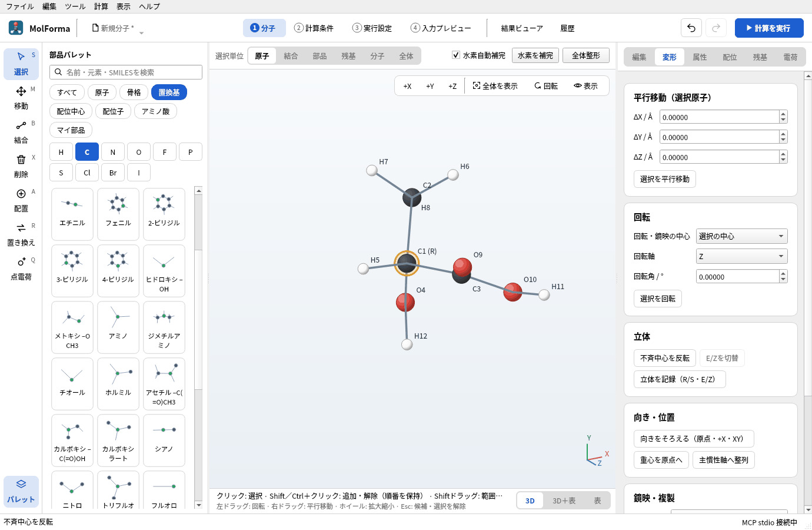
Task: Increase the ΔZ stepper value
Action: point(783,154)
